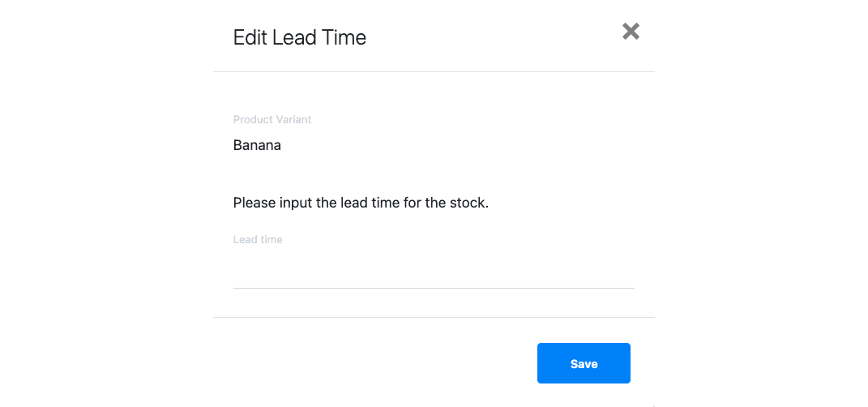Image resolution: width=868 pixels, height=407 pixels.
Task: Click the underline of the lead time field
Action: click(x=434, y=288)
